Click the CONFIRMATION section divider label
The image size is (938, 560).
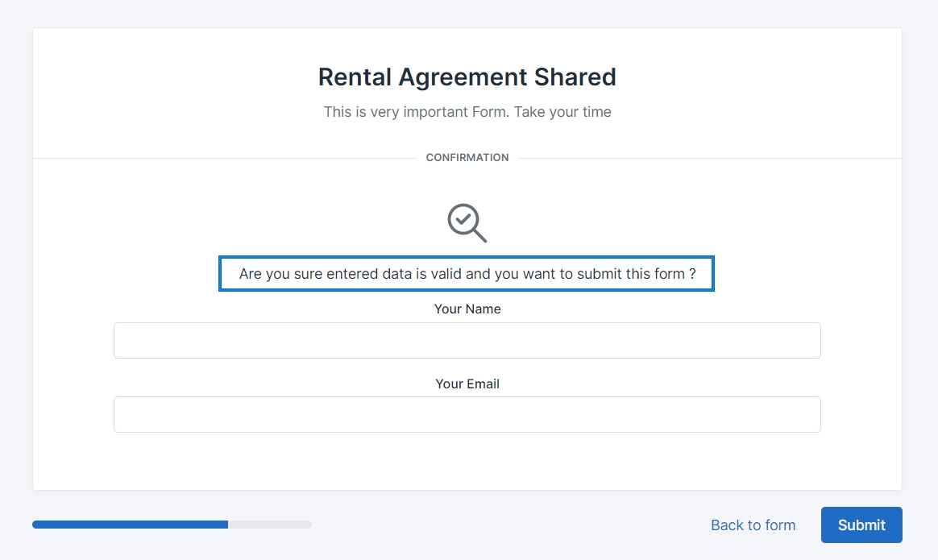pyautogui.click(x=467, y=158)
